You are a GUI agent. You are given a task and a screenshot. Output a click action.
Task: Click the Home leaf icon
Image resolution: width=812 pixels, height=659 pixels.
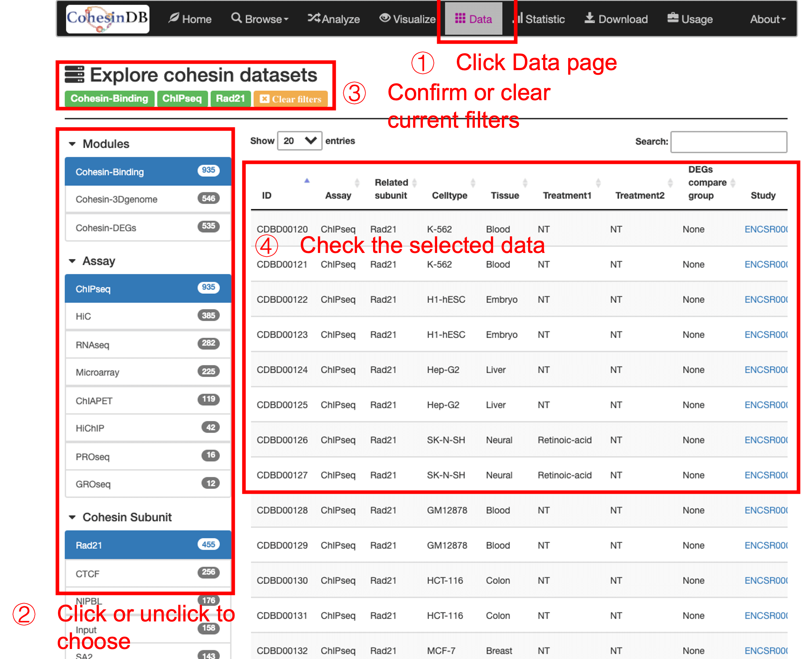coord(174,18)
